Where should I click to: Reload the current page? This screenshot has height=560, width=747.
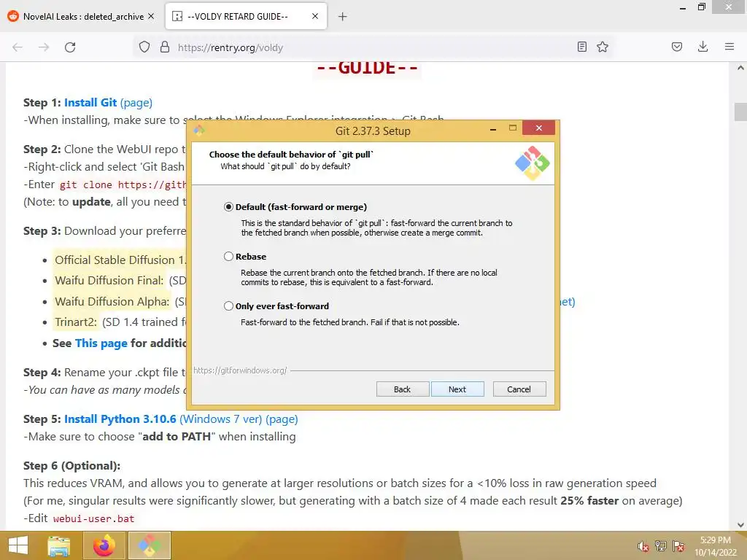(x=70, y=47)
